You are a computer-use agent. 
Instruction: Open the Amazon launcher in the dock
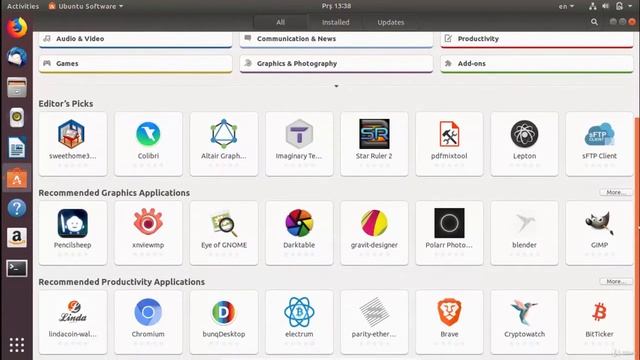[17, 238]
